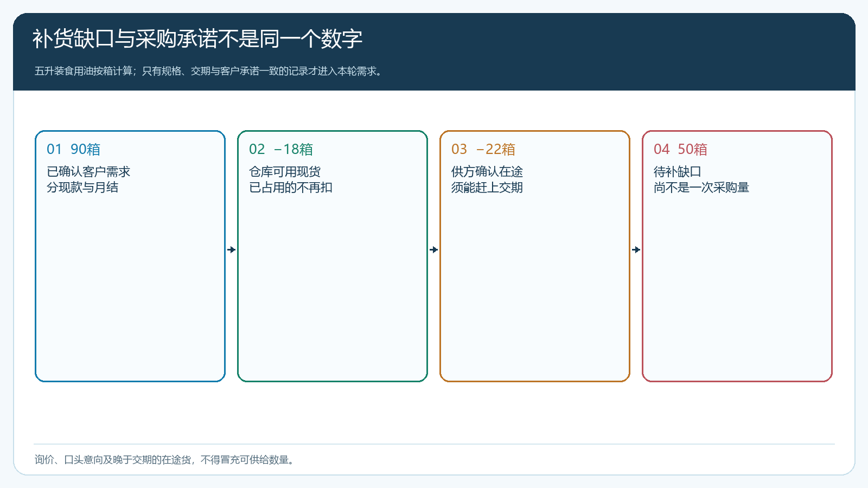
Task: Click the line 已占用的不再扣
Action: [291, 188]
